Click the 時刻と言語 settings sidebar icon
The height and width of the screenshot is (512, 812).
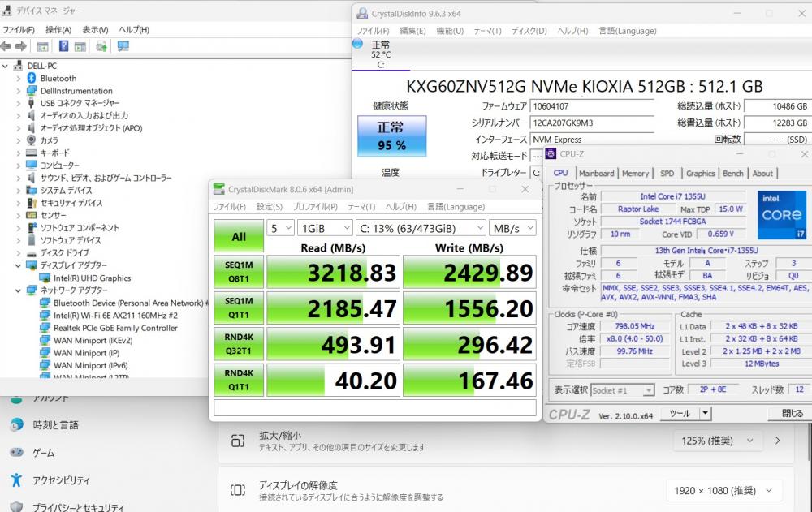(16, 424)
